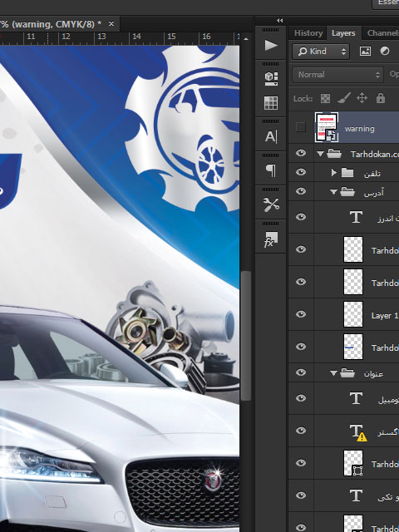Open the 3D panel cube icon
The height and width of the screenshot is (532, 399).
pos(271,78)
